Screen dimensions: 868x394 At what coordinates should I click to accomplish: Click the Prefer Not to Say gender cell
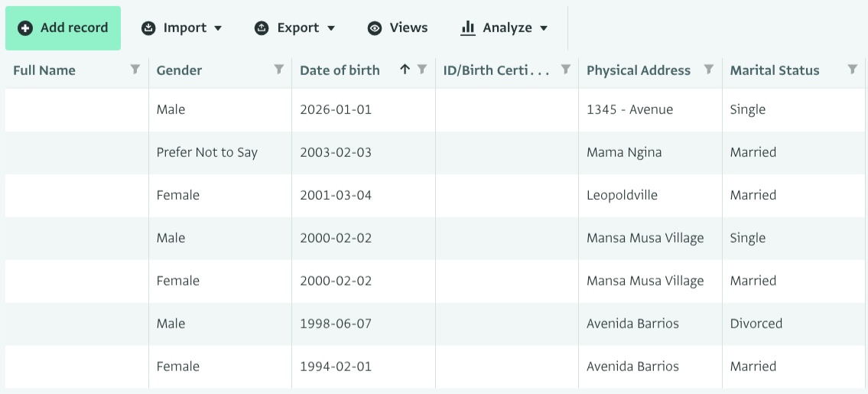click(x=206, y=152)
